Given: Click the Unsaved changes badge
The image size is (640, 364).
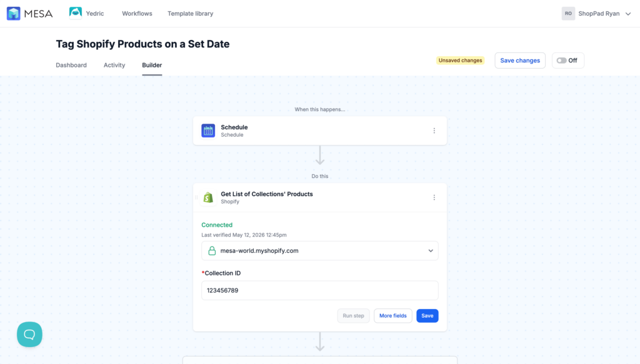Looking at the screenshot, I should click(461, 61).
